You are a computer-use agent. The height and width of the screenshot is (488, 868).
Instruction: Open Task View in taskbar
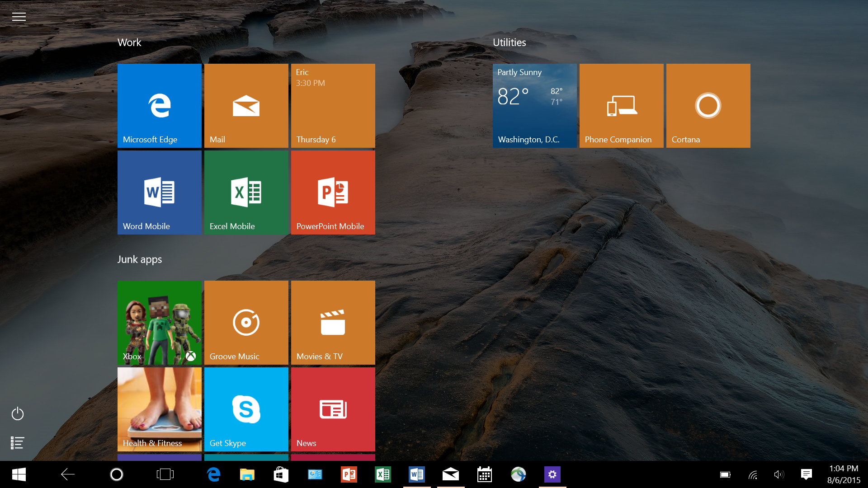click(165, 474)
